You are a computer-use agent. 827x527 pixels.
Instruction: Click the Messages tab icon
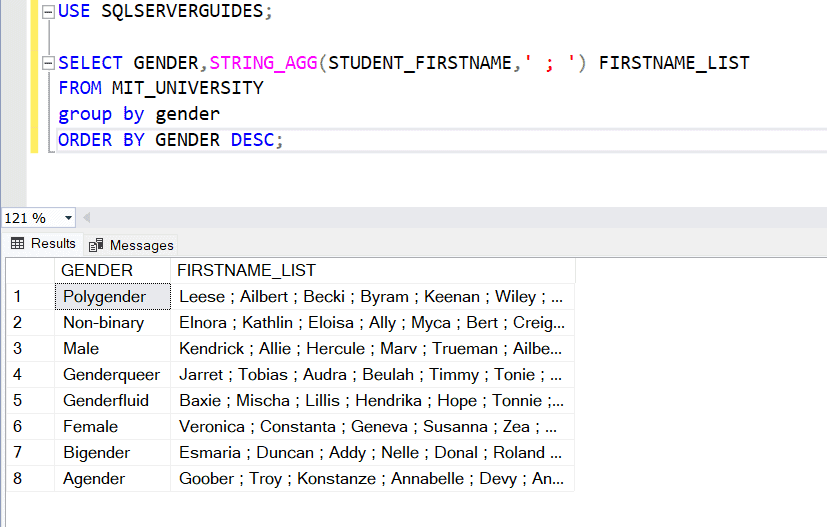[96, 245]
